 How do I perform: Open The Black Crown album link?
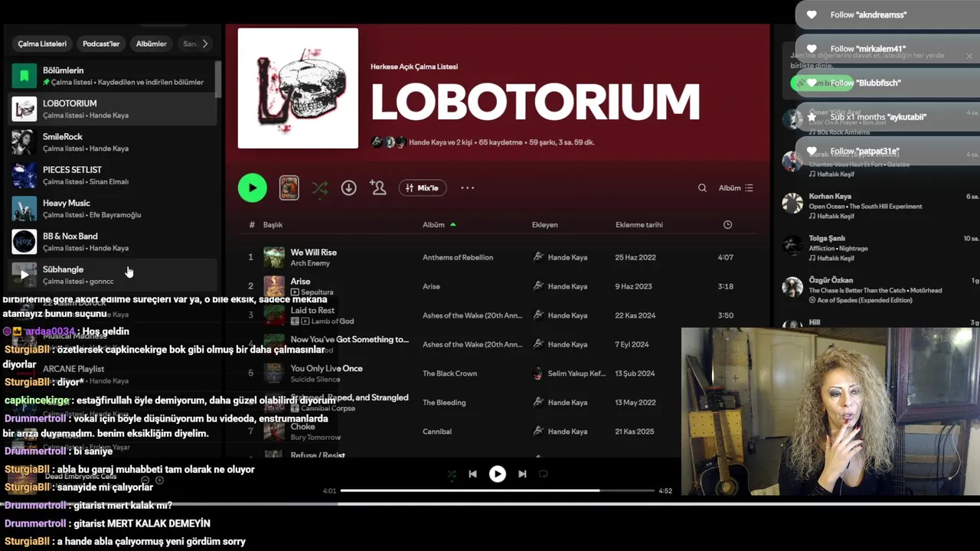[449, 373]
